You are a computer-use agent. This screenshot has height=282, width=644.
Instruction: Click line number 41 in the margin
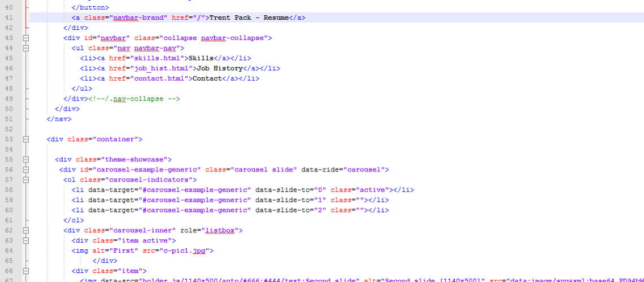8,17
